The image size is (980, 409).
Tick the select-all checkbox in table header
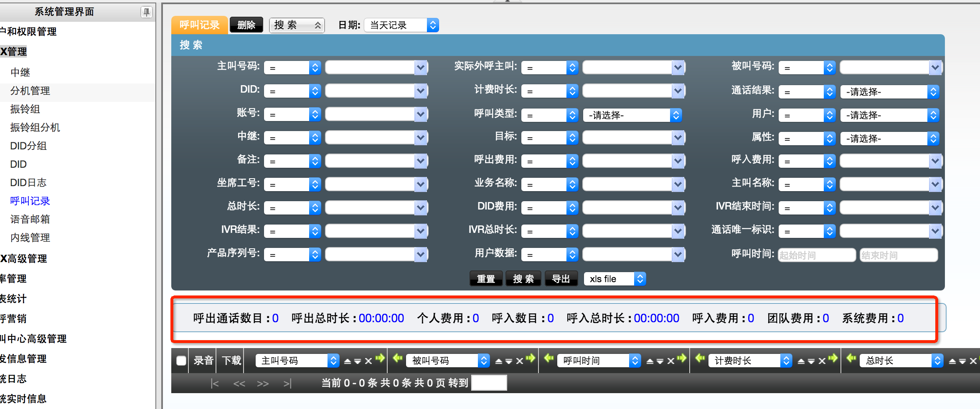pos(181,361)
